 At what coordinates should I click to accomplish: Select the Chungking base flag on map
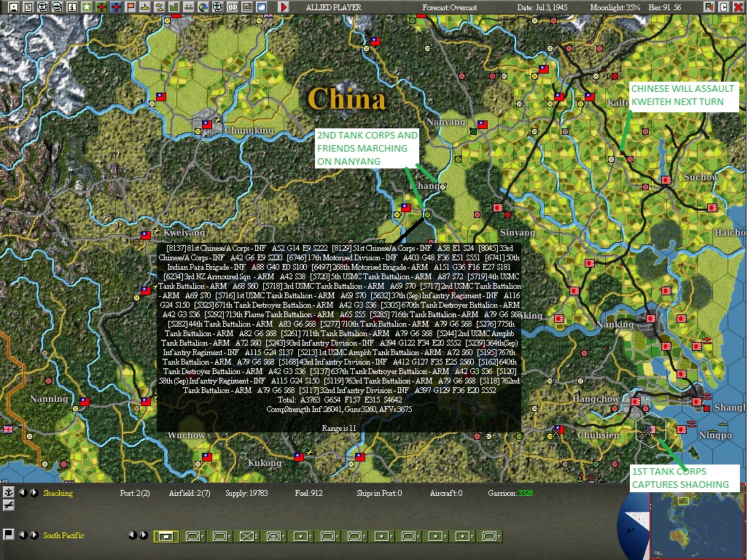tap(207, 125)
